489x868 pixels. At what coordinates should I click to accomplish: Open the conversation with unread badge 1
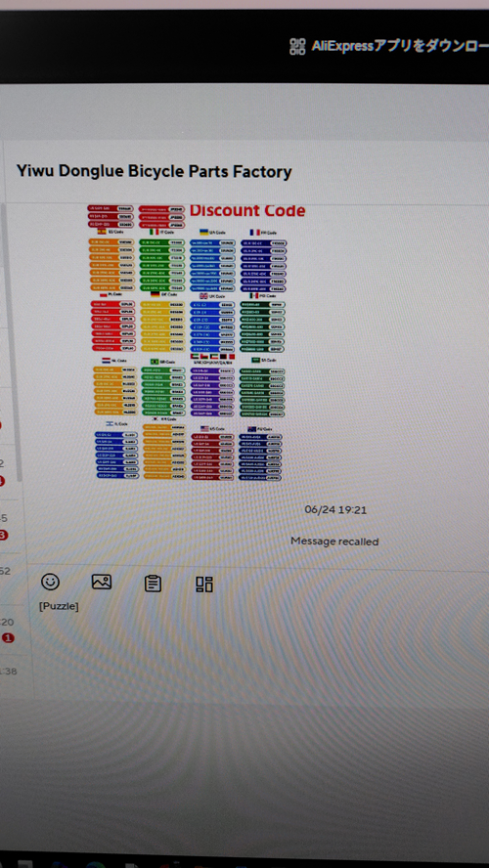(9, 630)
